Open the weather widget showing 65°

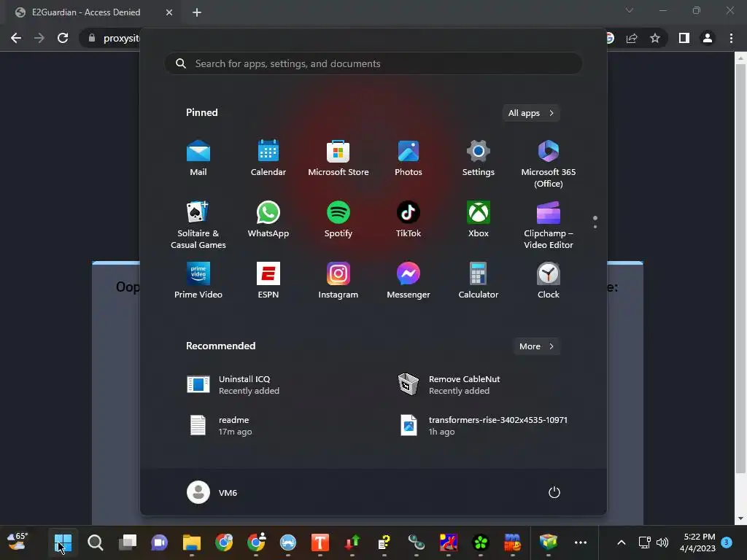[x=18, y=542]
